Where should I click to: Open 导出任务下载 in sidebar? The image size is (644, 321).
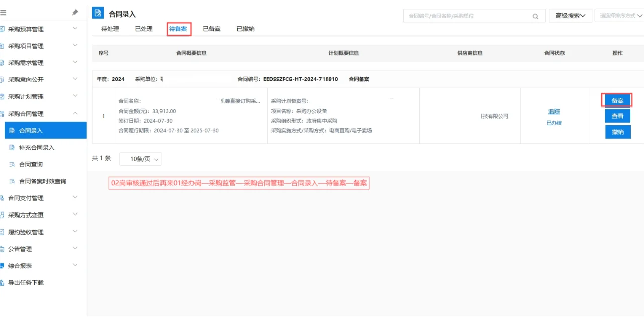[26, 283]
